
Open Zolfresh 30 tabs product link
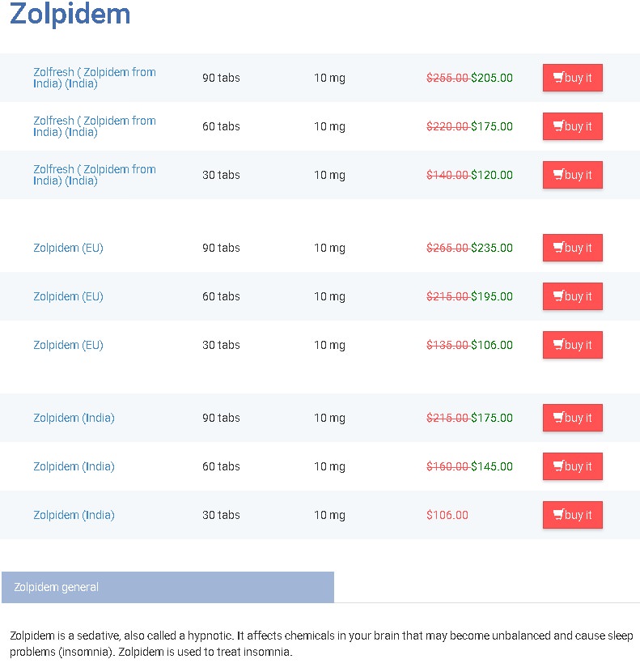click(x=94, y=175)
